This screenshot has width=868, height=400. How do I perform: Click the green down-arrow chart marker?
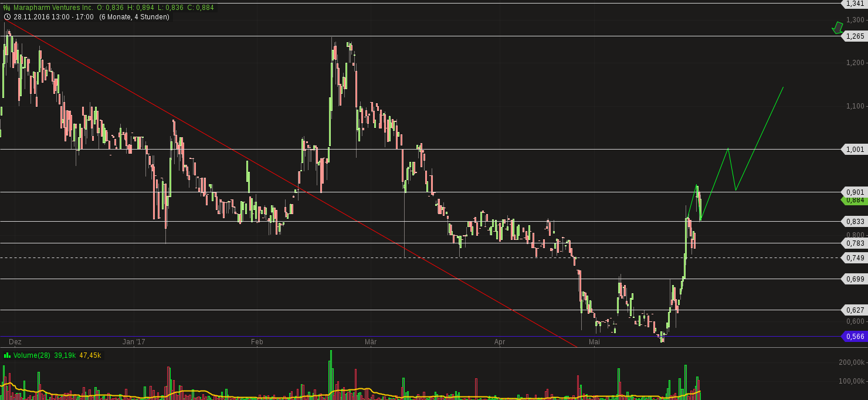coord(837,28)
